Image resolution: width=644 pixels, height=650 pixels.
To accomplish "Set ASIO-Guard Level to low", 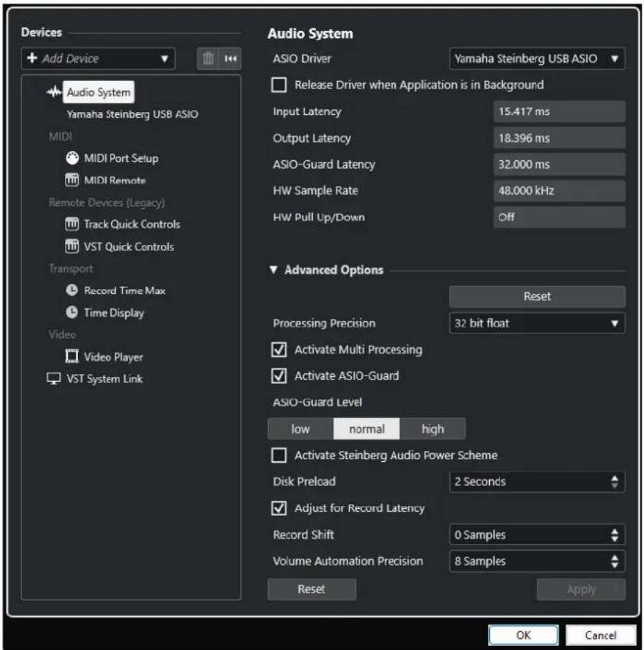I will (301, 429).
